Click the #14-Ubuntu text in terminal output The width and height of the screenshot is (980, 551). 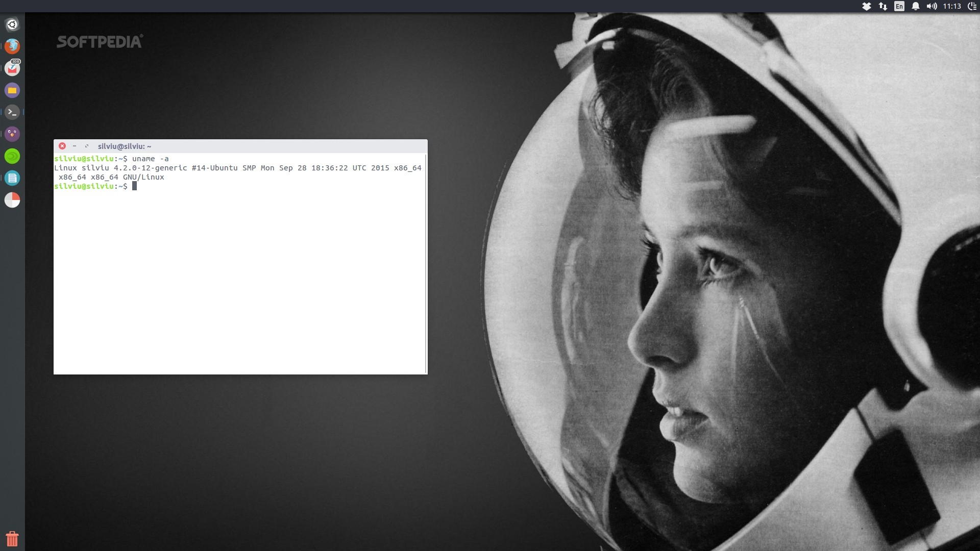click(x=214, y=168)
